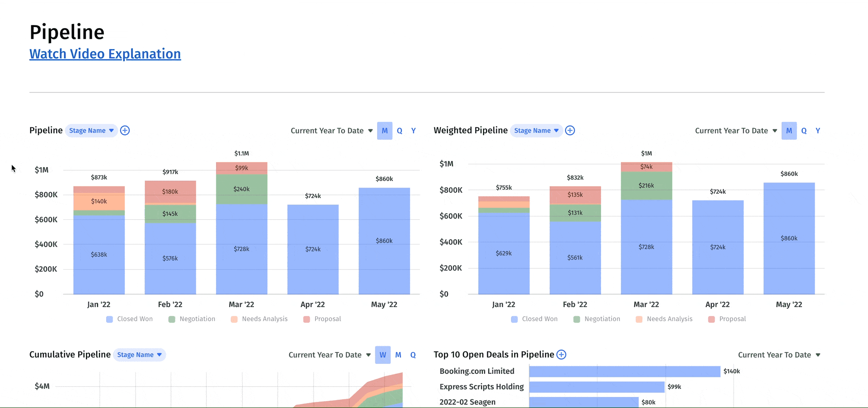Click plus icon beside Weighted Pipeline Stage Name
The width and height of the screenshot is (868, 408).
570,131
